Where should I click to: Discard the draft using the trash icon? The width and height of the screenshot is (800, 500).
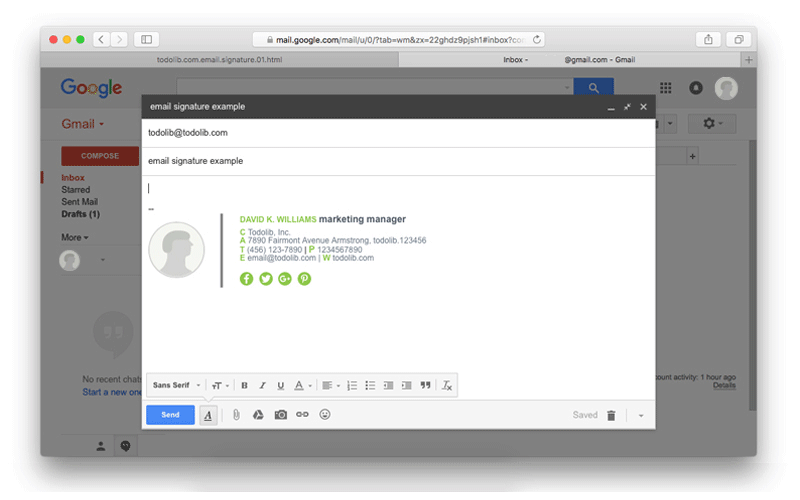611,415
